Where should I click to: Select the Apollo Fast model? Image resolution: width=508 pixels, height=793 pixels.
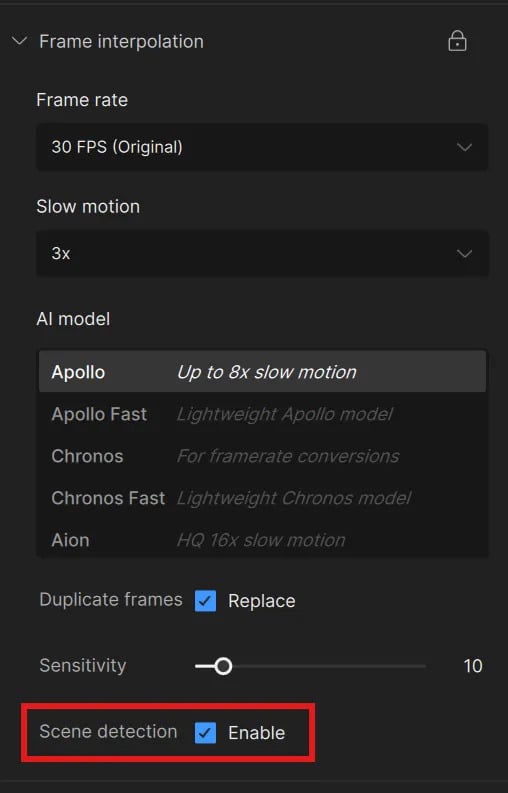pos(262,414)
